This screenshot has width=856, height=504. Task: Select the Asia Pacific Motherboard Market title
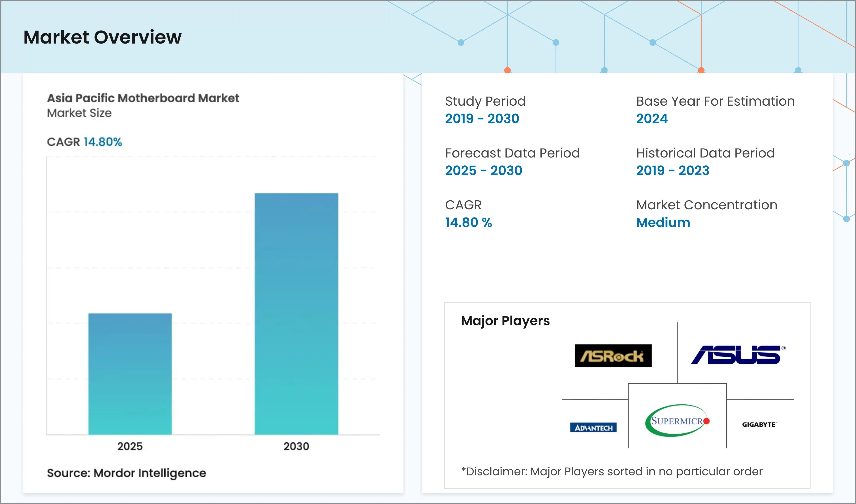(143, 98)
